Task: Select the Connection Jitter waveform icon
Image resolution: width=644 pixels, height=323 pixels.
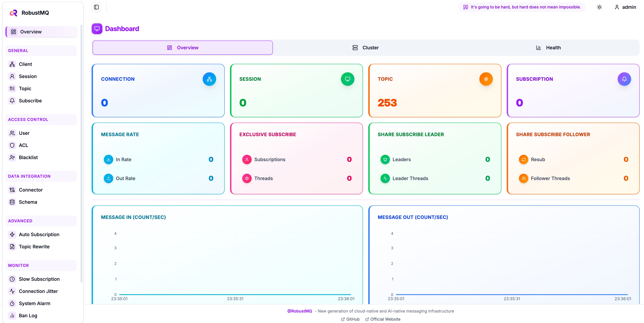Action: pyautogui.click(x=12, y=291)
